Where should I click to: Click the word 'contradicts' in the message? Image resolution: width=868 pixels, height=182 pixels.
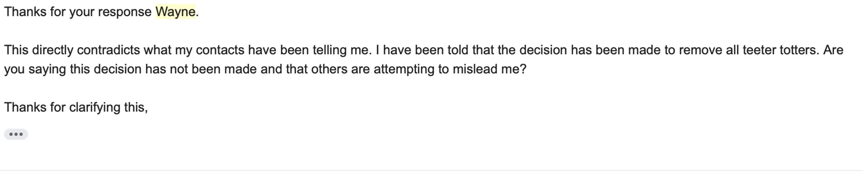click(108, 50)
